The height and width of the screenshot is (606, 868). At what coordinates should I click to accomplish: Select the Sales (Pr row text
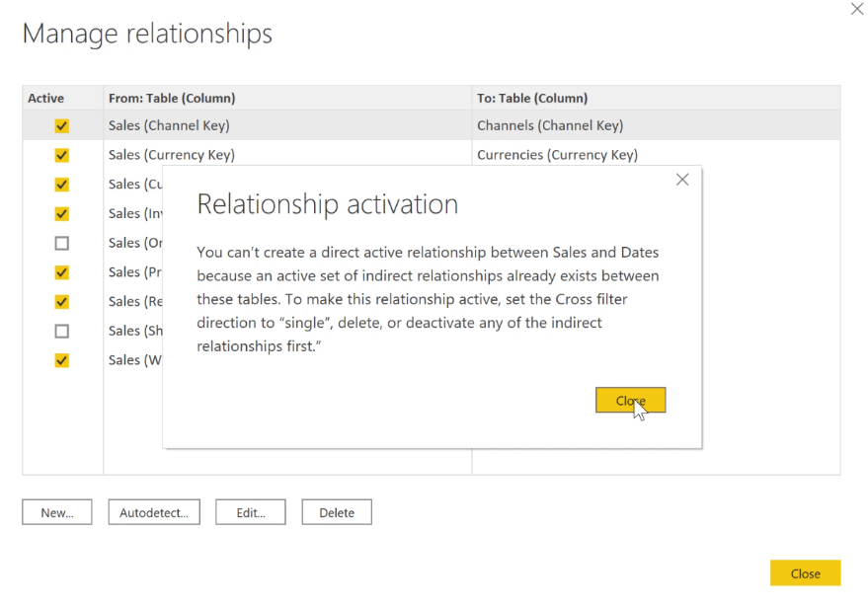(x=135, y=272)
